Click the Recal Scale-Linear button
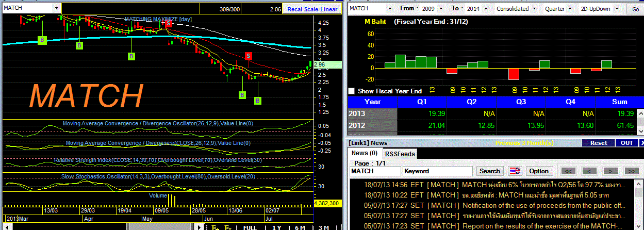 (x=312, y=9)
